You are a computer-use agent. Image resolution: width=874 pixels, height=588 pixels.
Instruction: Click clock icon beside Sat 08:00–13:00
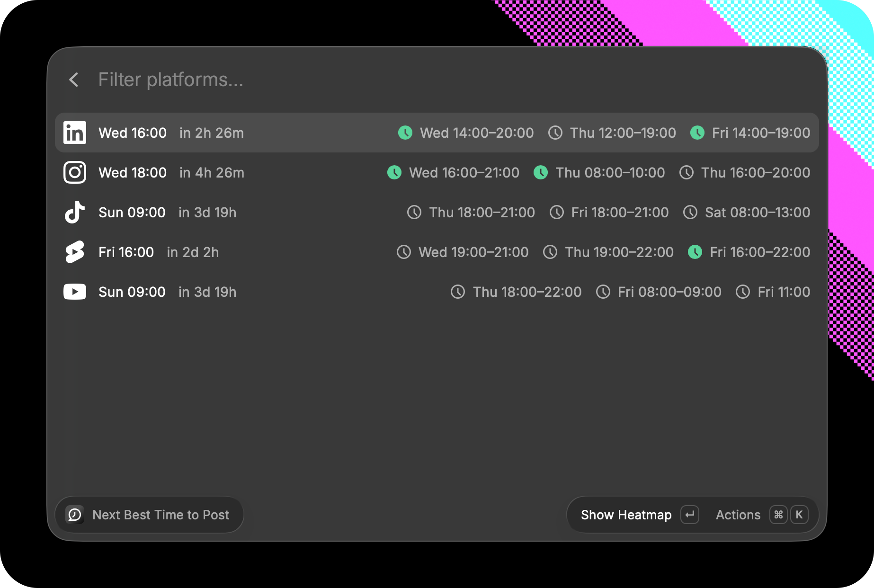(690, 212)
